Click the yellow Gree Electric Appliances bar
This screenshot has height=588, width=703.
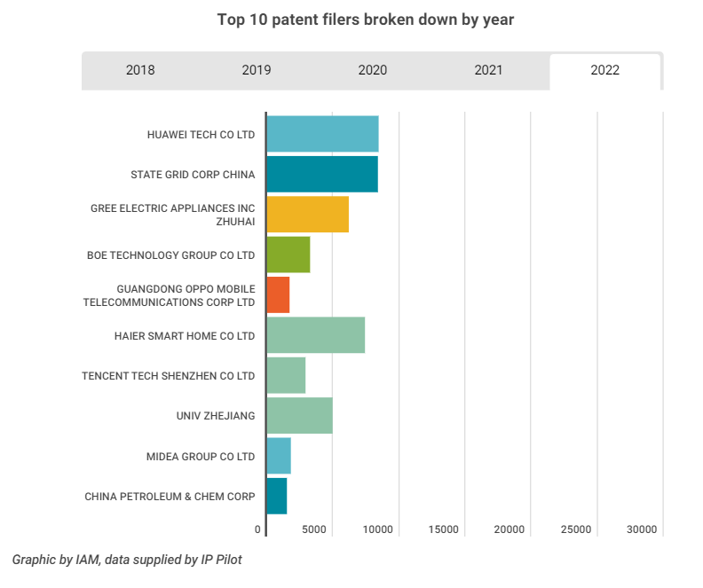[x=307, y=214]
